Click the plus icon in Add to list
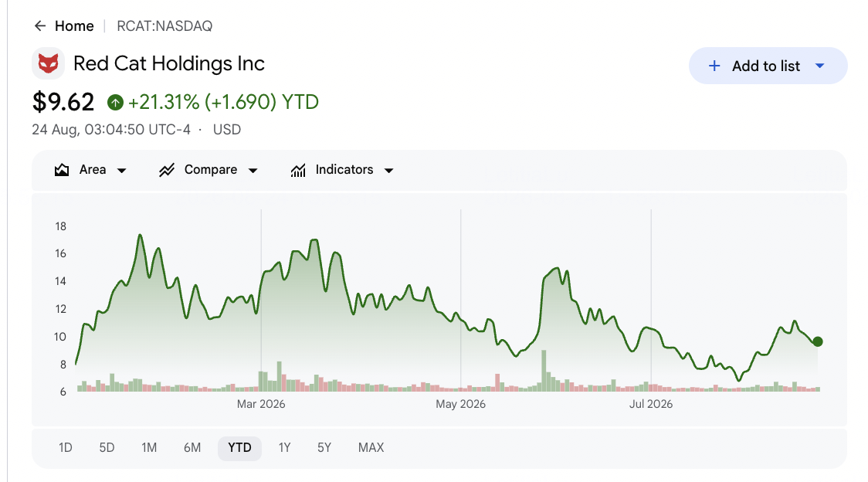The image size is (868, 482). [x=714, y=66]
